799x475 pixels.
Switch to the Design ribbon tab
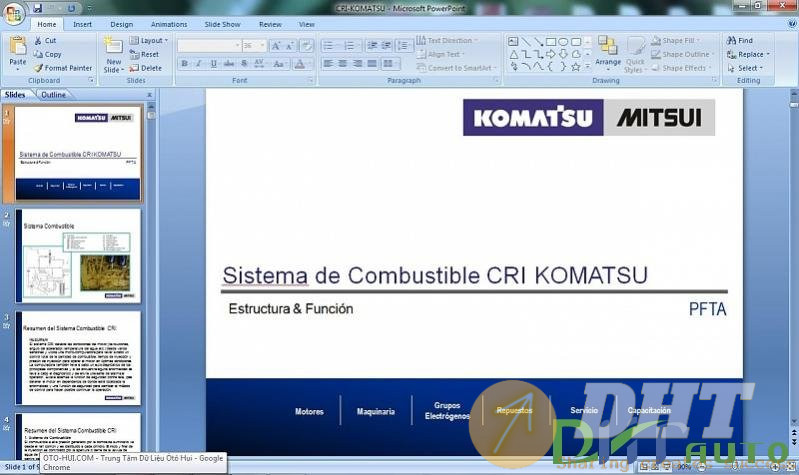[x=121, y=24]
